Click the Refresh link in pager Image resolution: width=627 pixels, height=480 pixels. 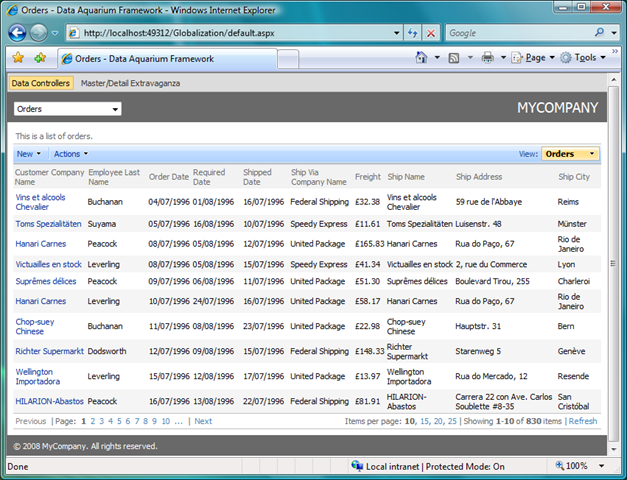point(583,421)
